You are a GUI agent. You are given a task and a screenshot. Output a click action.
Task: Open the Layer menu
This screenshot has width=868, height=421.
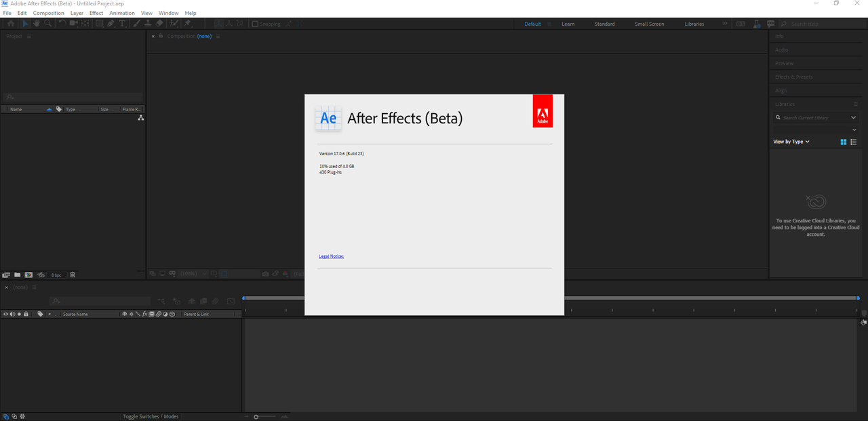[x=77, y=13]
